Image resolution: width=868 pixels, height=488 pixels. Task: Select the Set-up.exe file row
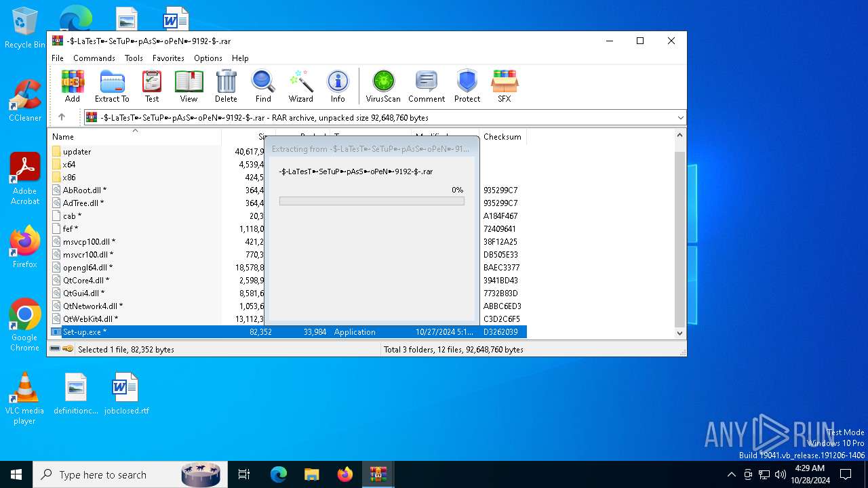(288, 332)
